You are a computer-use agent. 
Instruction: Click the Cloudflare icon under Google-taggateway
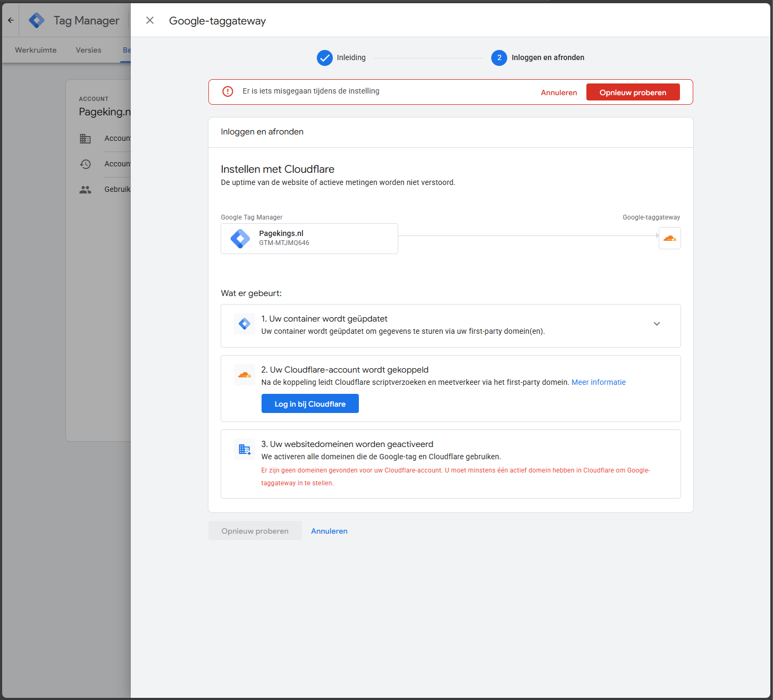pyautogui.click(x=670, y=238)
